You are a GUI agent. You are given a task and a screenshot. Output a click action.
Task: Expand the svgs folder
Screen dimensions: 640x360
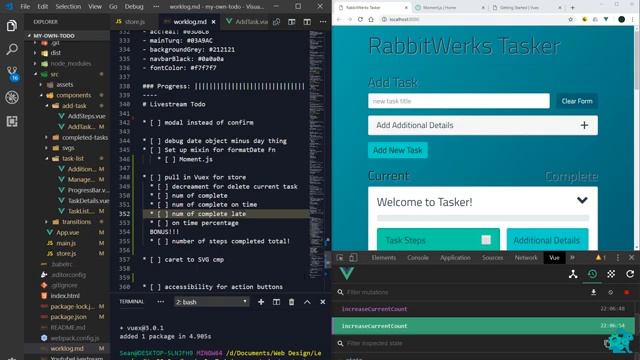(68, 148)
